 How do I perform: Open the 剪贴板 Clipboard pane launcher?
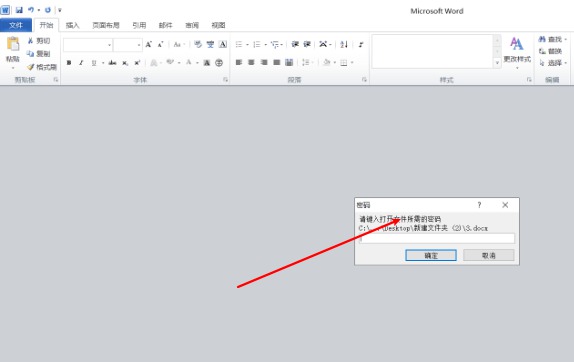pyautogui.click(x=56, y=79)
